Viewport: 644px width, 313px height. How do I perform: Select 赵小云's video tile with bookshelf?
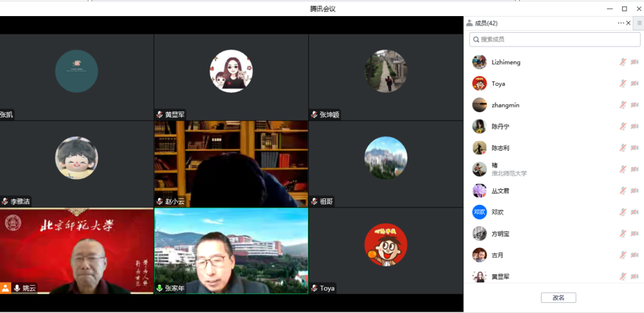[231, 164]
